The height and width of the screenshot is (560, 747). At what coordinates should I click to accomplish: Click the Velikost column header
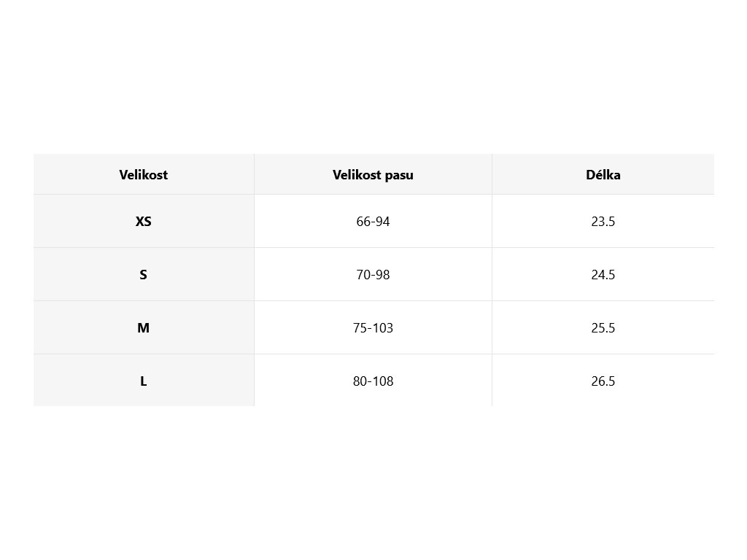[x=144, y=175]
